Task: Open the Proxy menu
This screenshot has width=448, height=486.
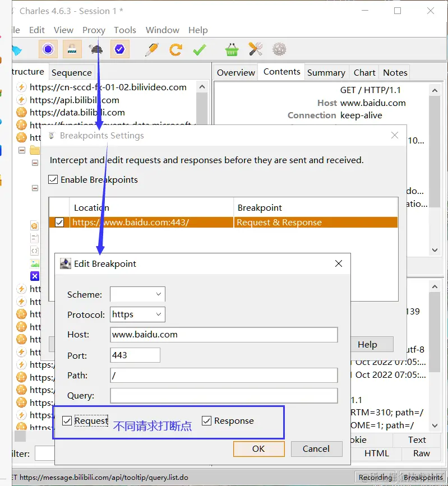Action: tap(94, 30)
